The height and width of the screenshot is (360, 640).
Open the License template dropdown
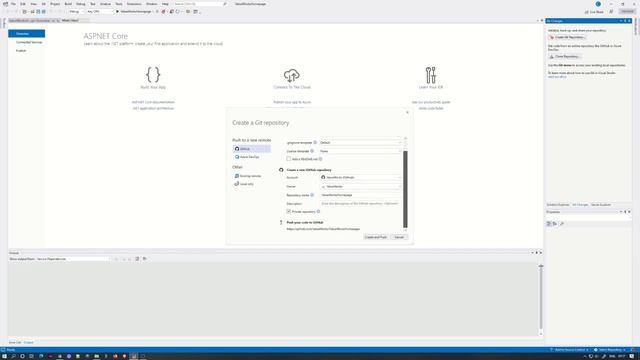click(x=360, y=151)
